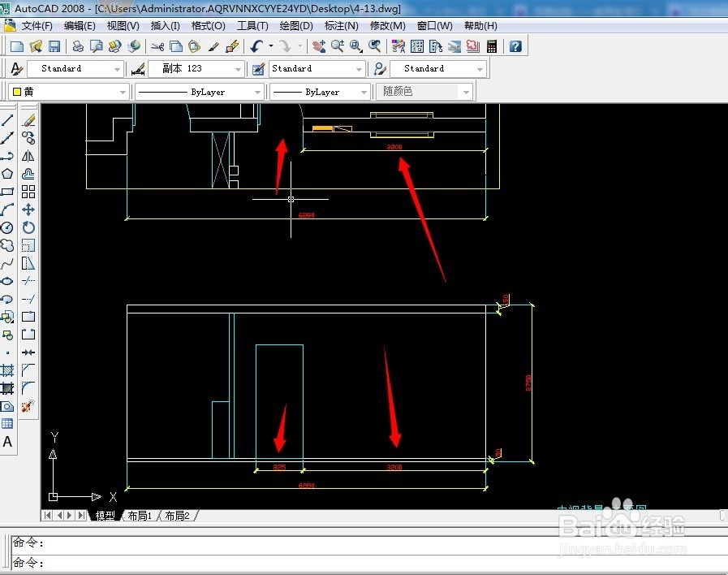Open the 黄 color control dropdown

click(68, 92)
